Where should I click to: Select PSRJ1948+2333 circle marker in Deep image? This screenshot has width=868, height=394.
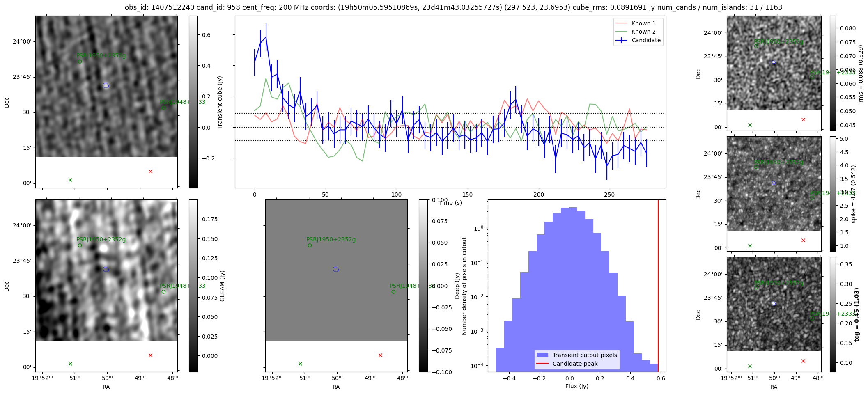(393, 292)
